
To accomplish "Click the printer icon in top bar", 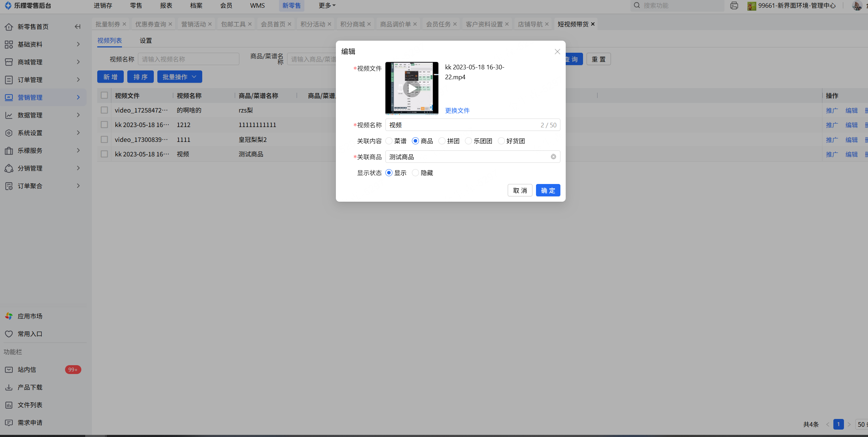I will click(x=734, y=6).
